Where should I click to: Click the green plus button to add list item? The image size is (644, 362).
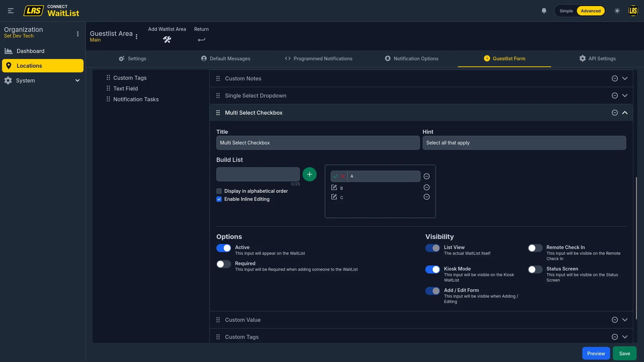(310, 174)
